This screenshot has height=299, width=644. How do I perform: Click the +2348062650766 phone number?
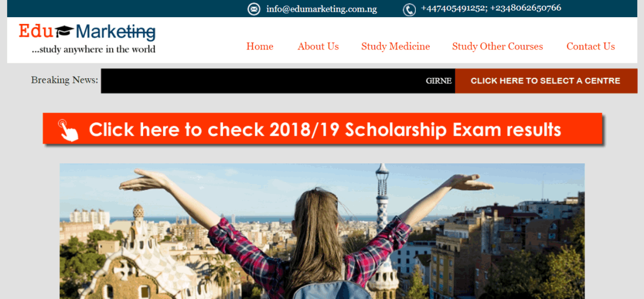coord(526,8)
